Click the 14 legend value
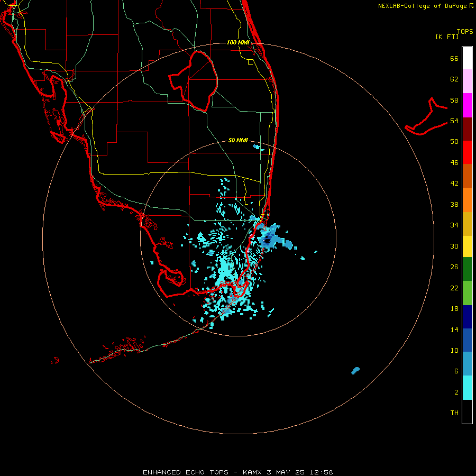The width and height of the screenshot is (476, 476). tap(454, 329)
